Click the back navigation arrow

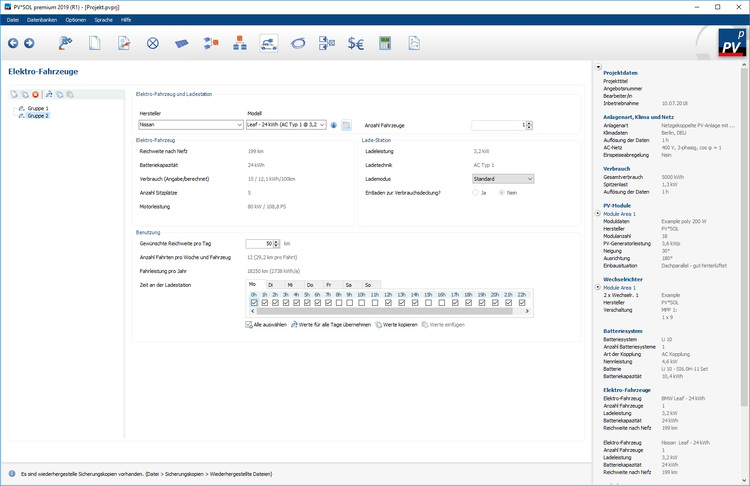13,43
